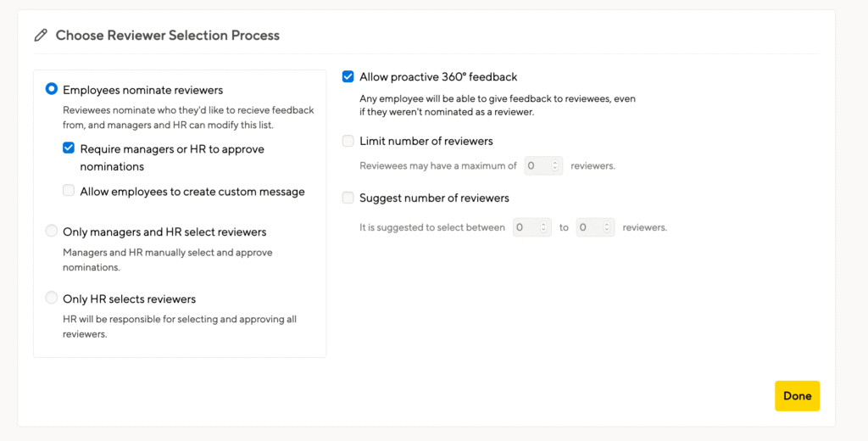Image resolution: width=868 pixels, height=441 pixels.
Task: Click the suggested minimum reviewers field
Action: tap(532, 227)
